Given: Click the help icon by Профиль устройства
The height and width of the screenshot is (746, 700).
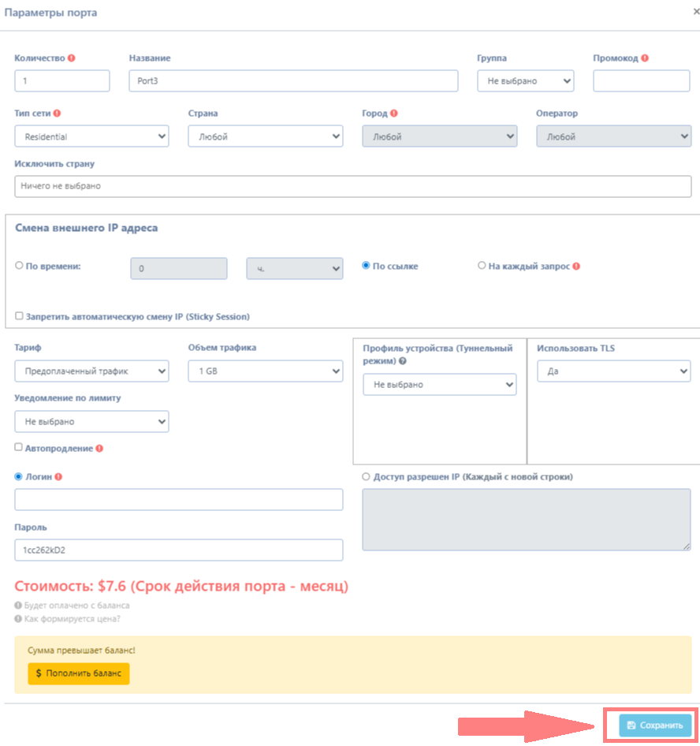Looking at the screenshot, I should [403, 361].
